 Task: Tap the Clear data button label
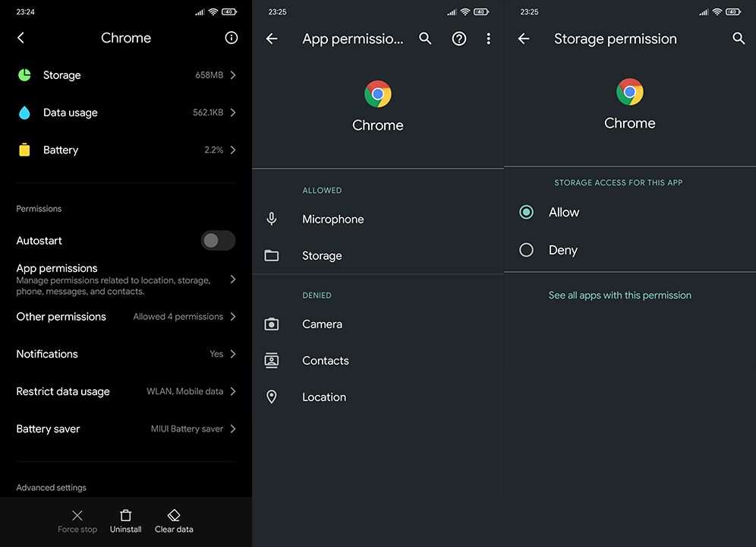click(174, 529)
